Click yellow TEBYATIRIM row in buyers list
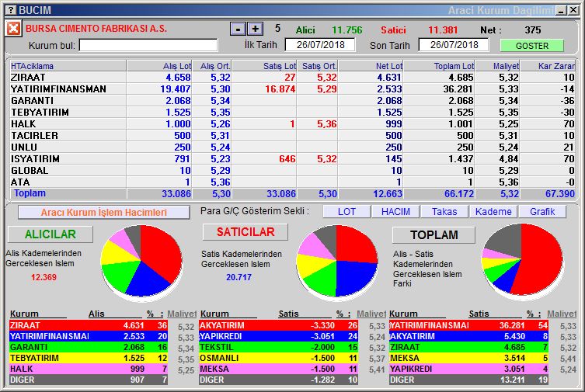The height and width of the screenshot is (392, 585). coord(89,358)
